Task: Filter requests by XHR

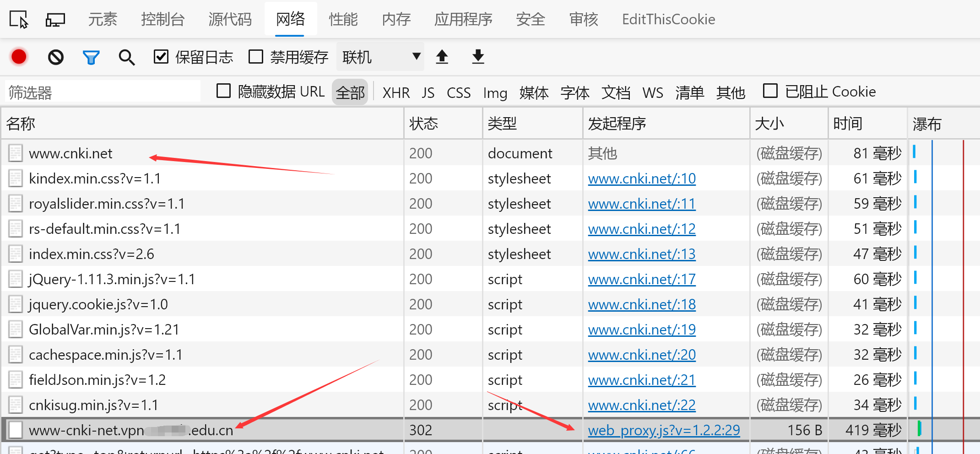Action: (396, 92)
